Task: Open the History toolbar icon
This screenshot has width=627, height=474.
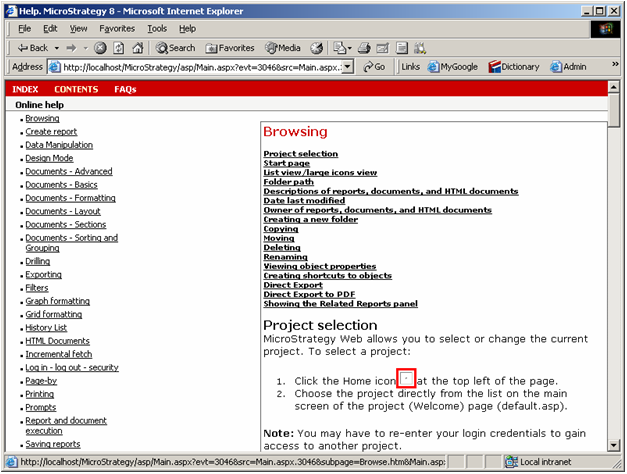Action: pos(317,48)
